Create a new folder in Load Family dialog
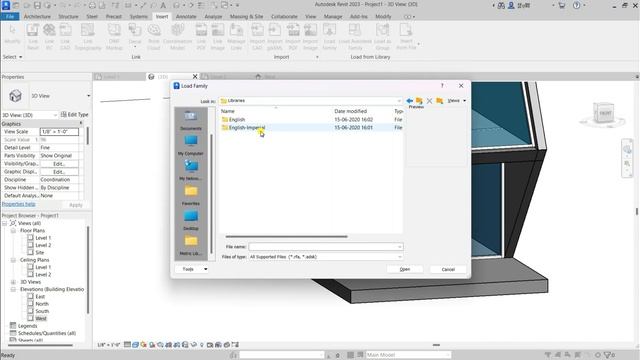640x360 pixels. pyautogui.click(x=440, y=101)
